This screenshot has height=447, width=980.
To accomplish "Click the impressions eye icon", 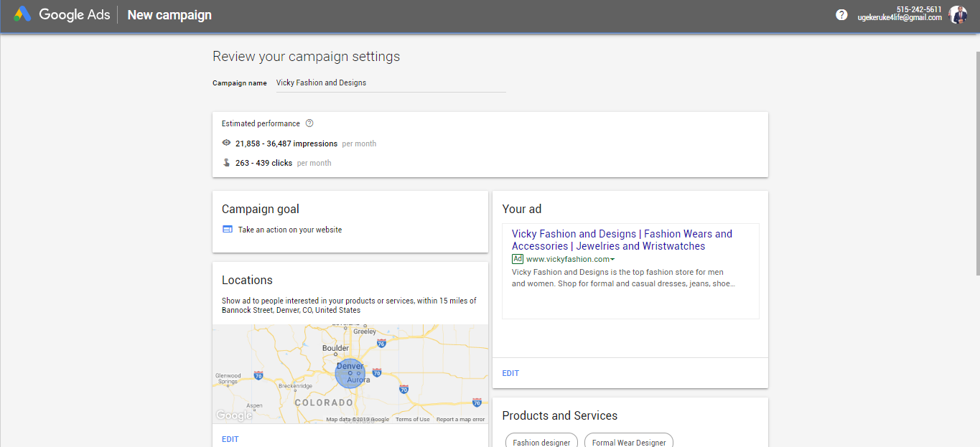I will (x=227, y=143).
